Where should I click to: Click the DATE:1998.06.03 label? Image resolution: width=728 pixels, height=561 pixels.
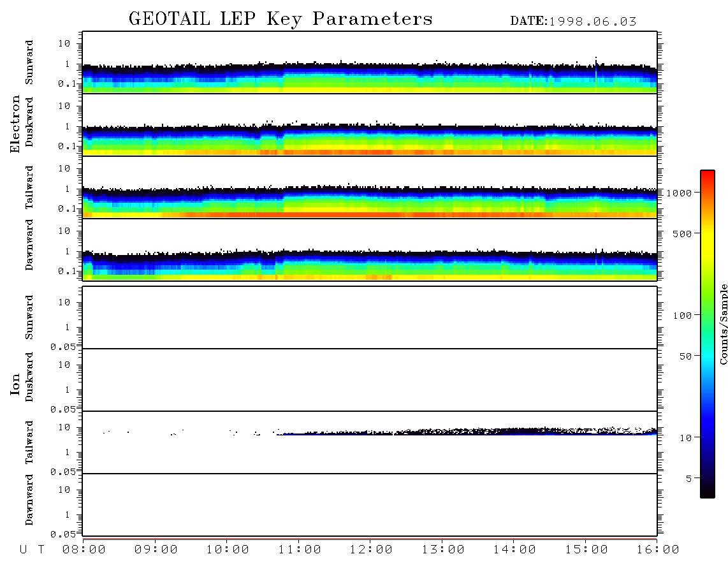click(x=573, y=22)
